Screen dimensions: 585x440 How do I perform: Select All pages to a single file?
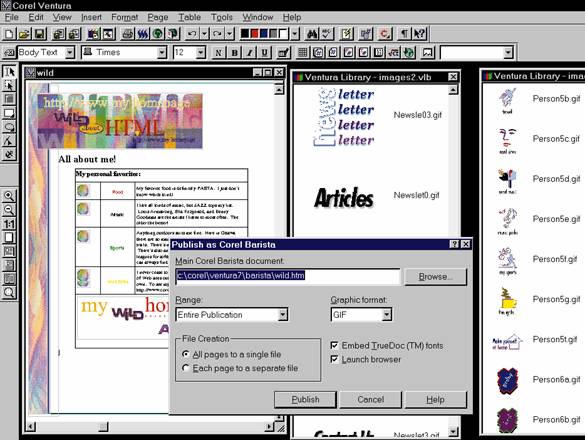[x=231, y=354]
